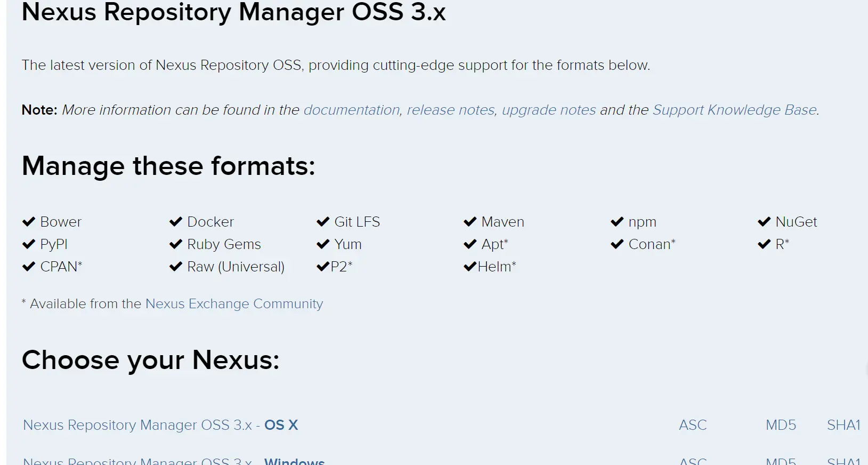The width and height of the screenshot is (868, 465).
Task: Visit the Support Knowledge Base link
Action: click(x=735, y=110)
